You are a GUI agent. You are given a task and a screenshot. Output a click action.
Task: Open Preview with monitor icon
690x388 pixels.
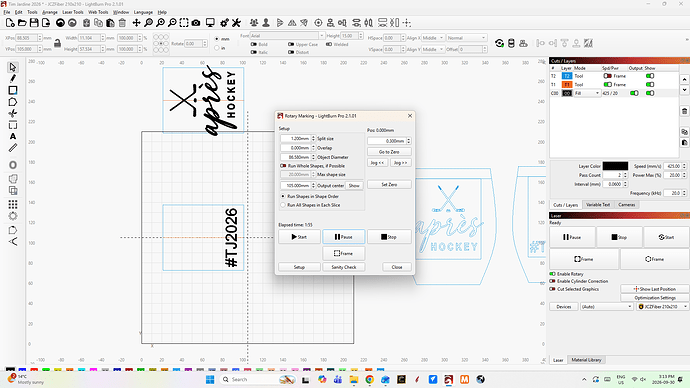[x=210, y=23]
